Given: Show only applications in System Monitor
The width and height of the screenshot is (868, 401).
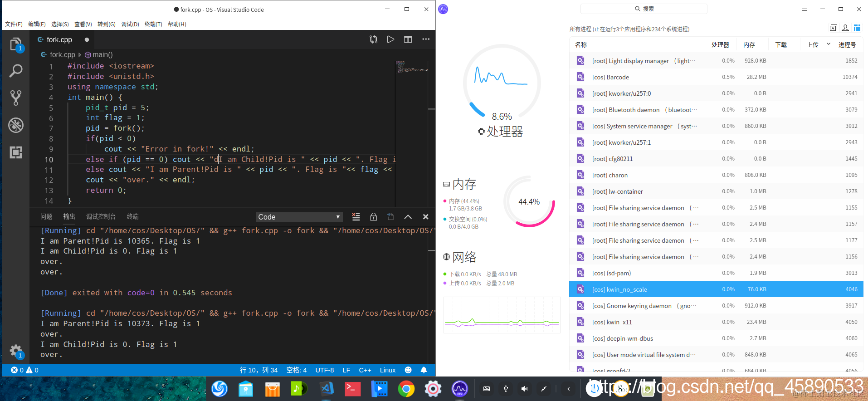Looking at the screenshot, I should 834,28.
